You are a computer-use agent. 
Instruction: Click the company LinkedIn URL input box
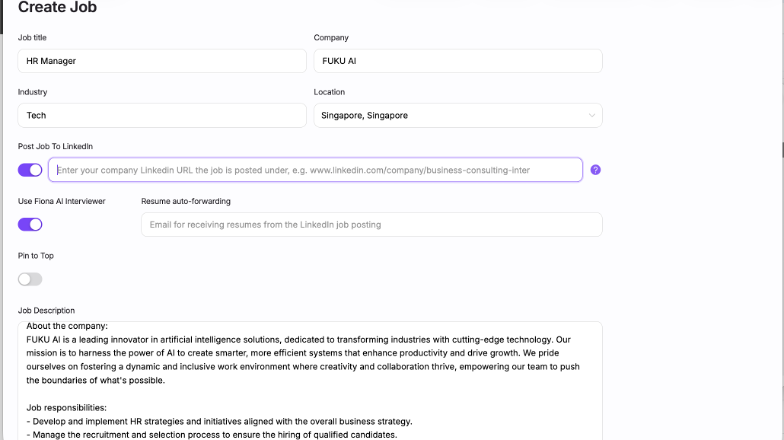(315, 170)
